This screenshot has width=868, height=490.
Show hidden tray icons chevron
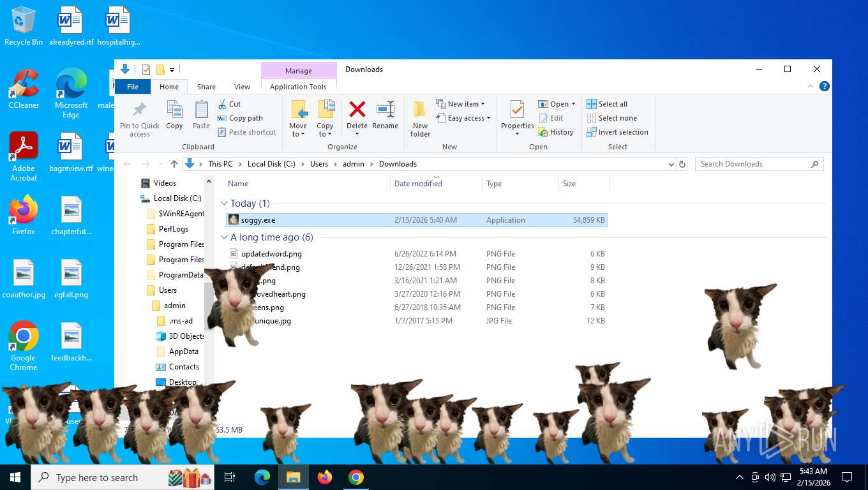pyautogui.click(x=740, y=477)
